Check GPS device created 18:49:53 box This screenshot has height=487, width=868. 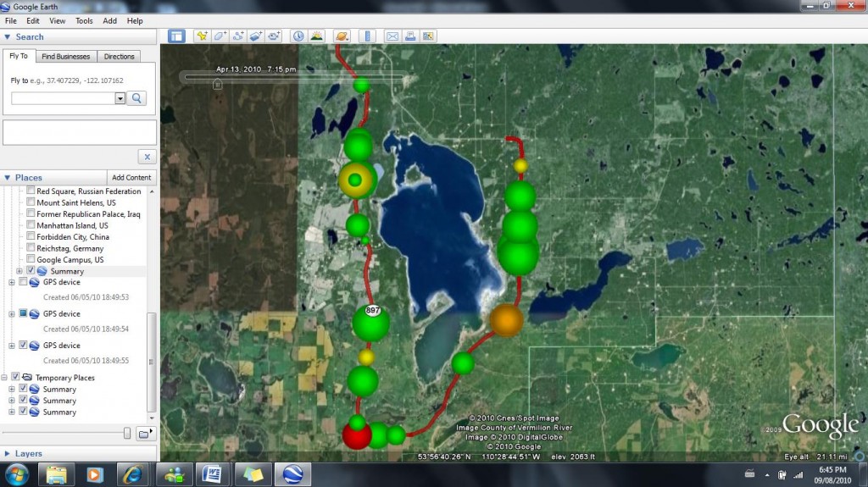click(x=23, y=282)
